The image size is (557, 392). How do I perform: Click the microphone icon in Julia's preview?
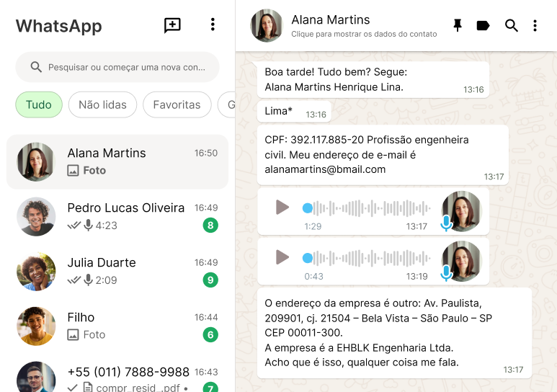[88, 280]
